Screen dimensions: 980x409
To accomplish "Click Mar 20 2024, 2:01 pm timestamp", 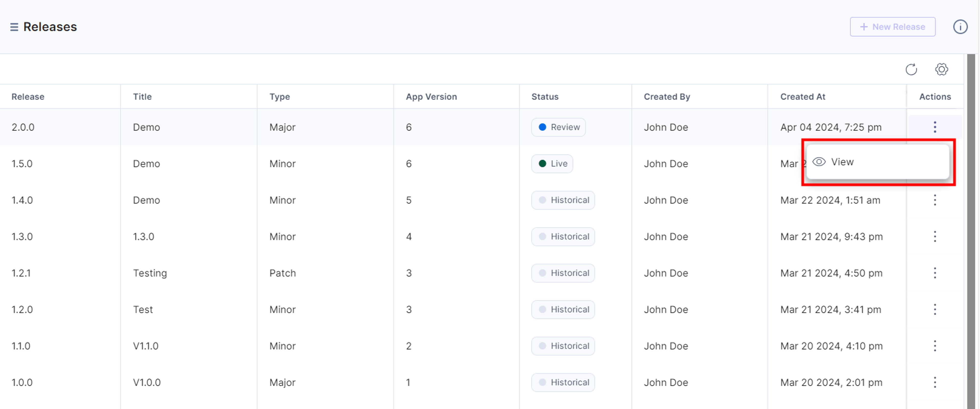I will coord(831,382).
